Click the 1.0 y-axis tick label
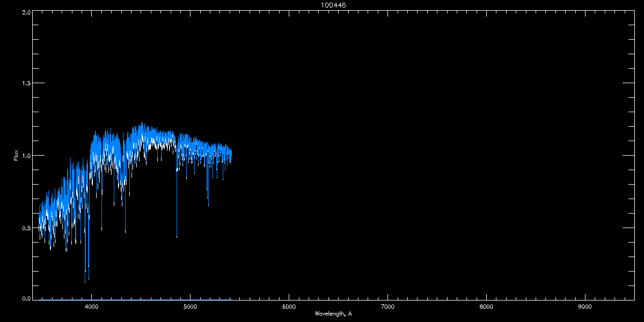 [26, 156]
